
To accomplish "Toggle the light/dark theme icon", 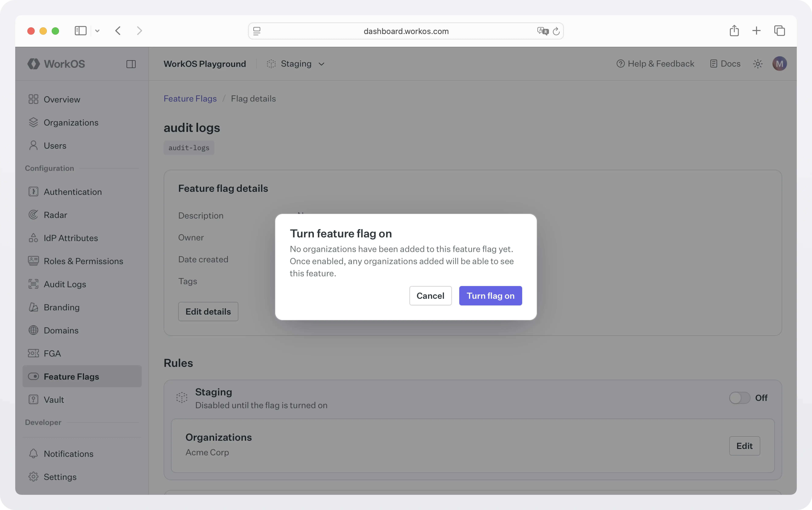I will point(758,64).
